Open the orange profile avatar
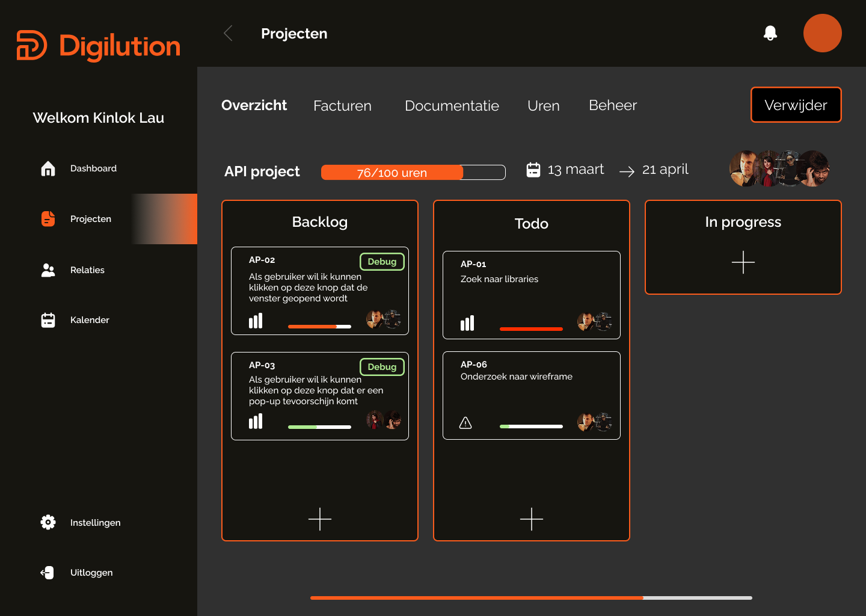Image resolution: width=866 pixels, height=616 pixels. click(x=822, y=33)
